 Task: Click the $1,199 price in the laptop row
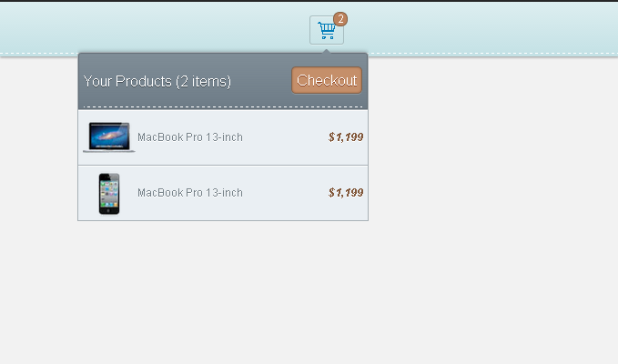(346, 137)
